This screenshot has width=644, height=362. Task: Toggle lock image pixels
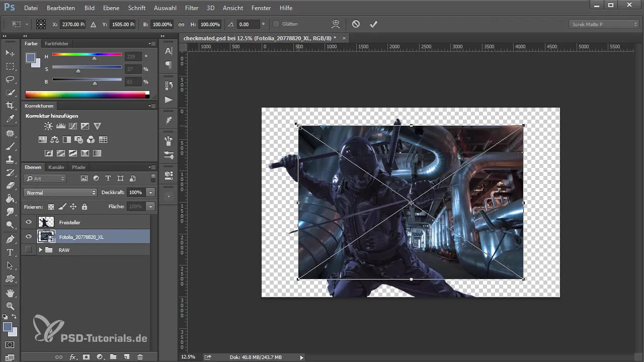coord(62,206)
